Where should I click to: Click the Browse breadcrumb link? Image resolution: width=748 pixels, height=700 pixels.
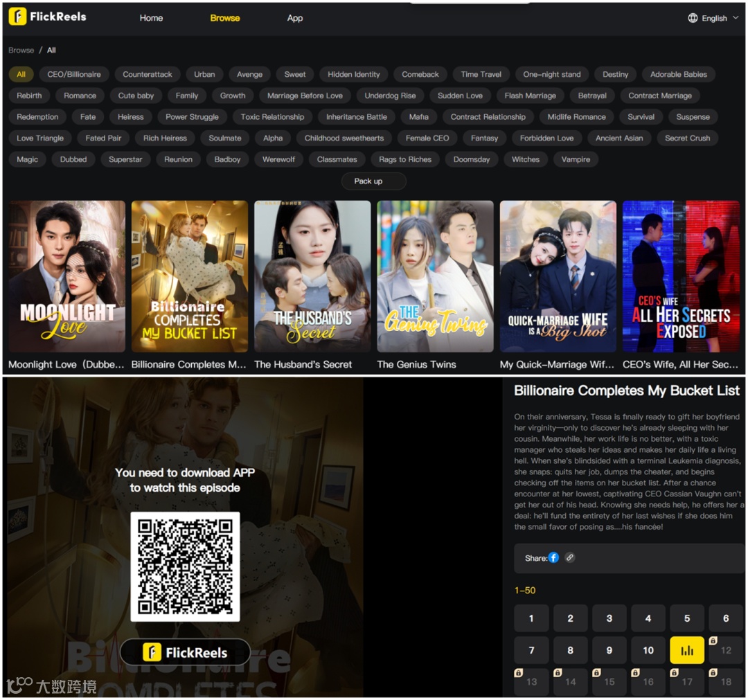tap(21, 50)
